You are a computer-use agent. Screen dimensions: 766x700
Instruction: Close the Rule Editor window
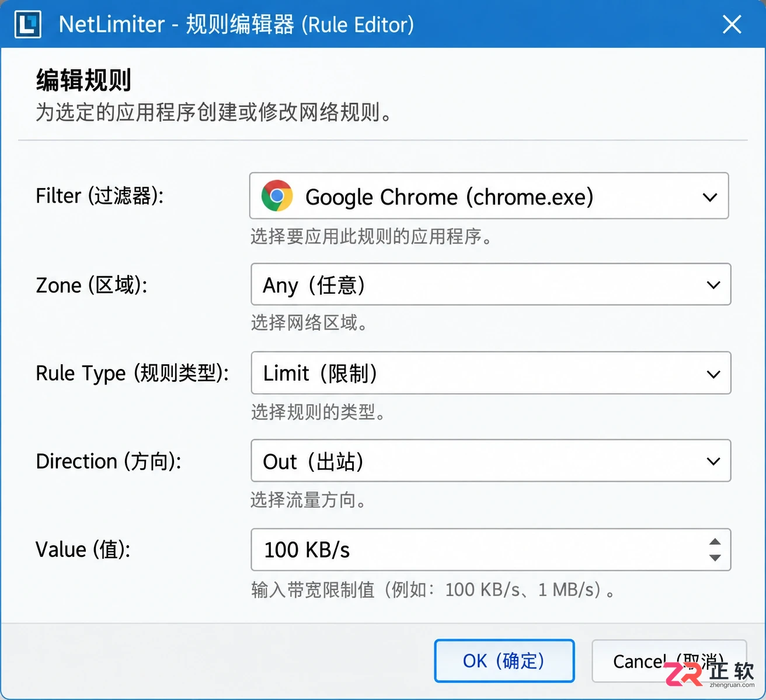click(x=732, y=25)
